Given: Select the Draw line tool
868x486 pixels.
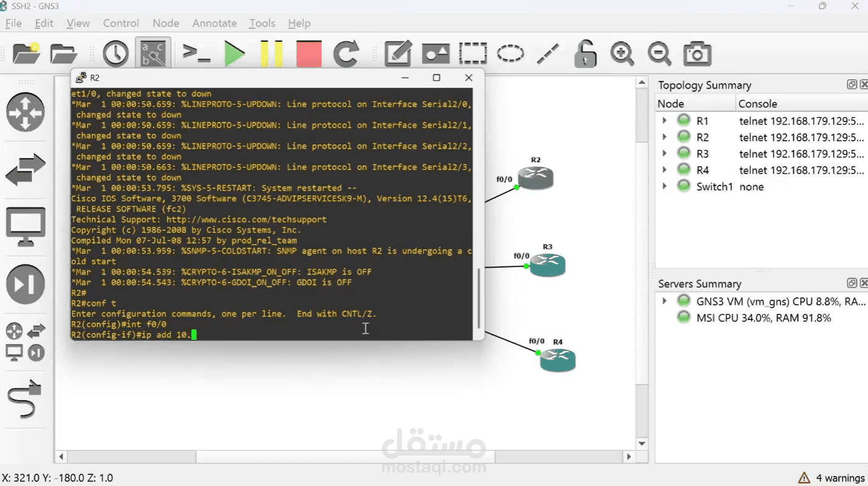Looking at the screenshot, I should click(548, 54).
